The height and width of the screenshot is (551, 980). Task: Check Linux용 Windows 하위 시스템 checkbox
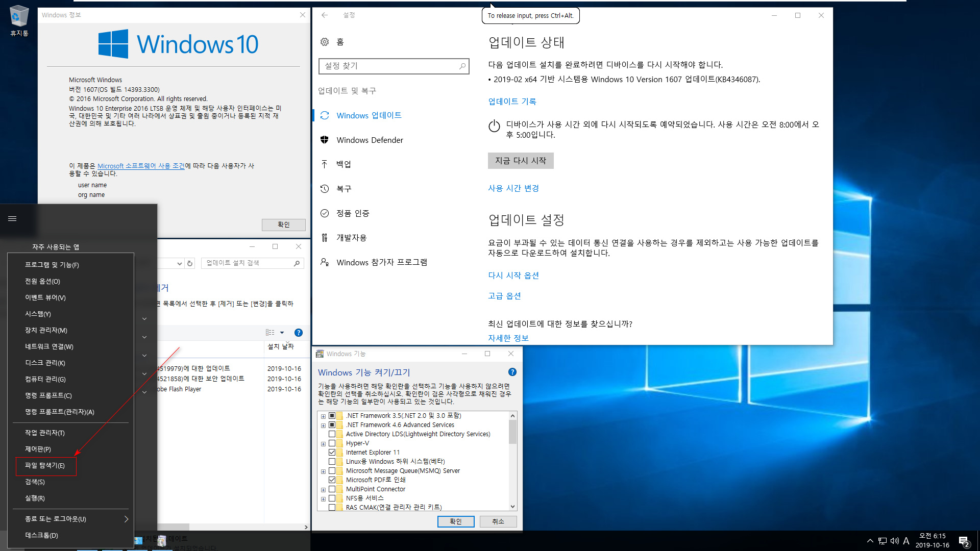[332, 462]
